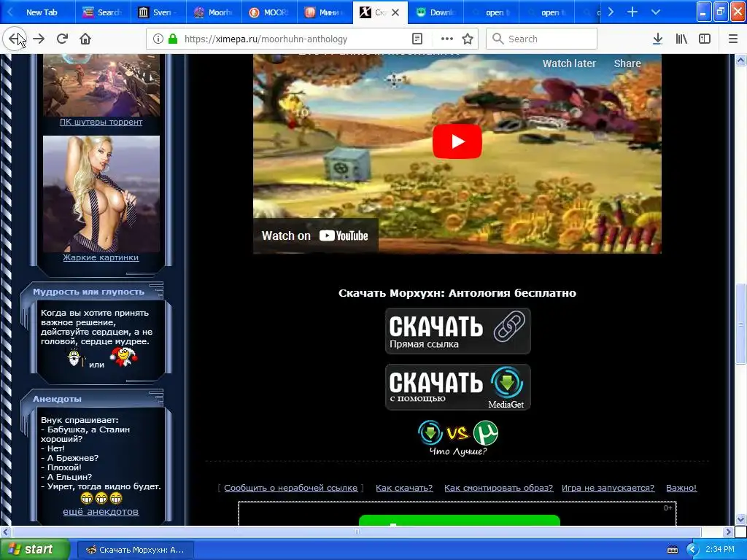Open Как смонтировать образ? link
This screenshot has height=560, width=747.
[498, 488]
